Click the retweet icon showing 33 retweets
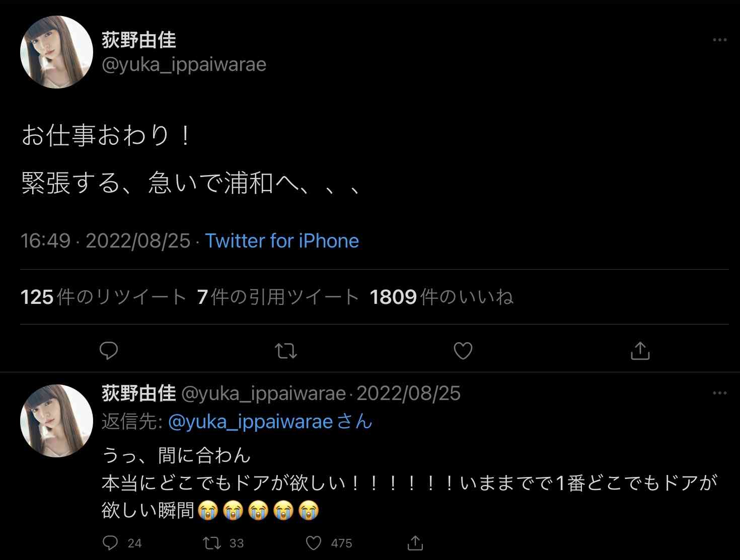Image resolution: width=740 pixels, height=560 pixels. tap(212, 543)
